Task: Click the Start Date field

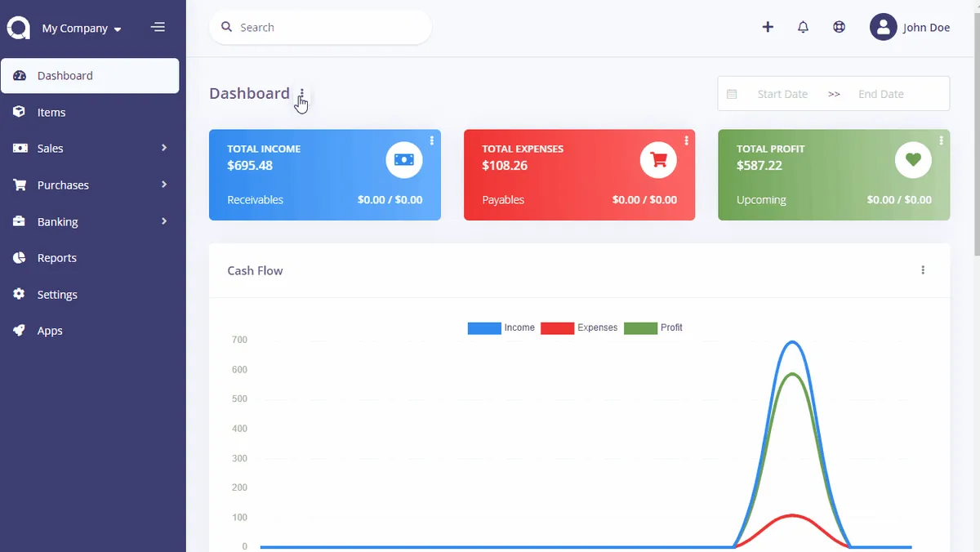Action: [x=782, y=94]
